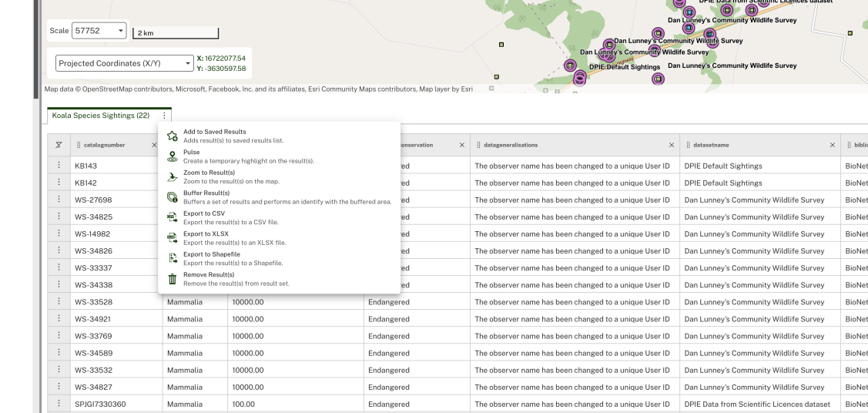Click the clear filter icon in the table header
The image size is (868, 413).
[x=59, y=145]
